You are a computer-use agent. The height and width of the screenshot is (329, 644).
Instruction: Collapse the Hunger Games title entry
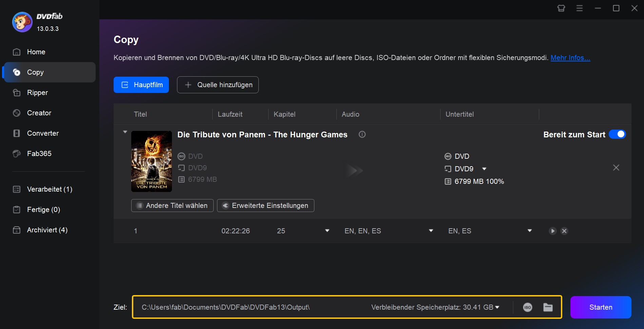pos(125,132)
